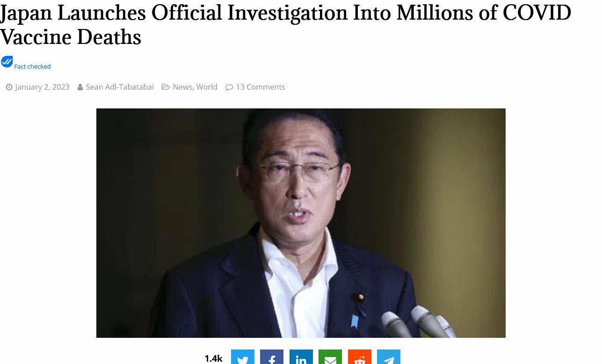Click the folder category icon

pyautogui.click(x=166, y=87)
